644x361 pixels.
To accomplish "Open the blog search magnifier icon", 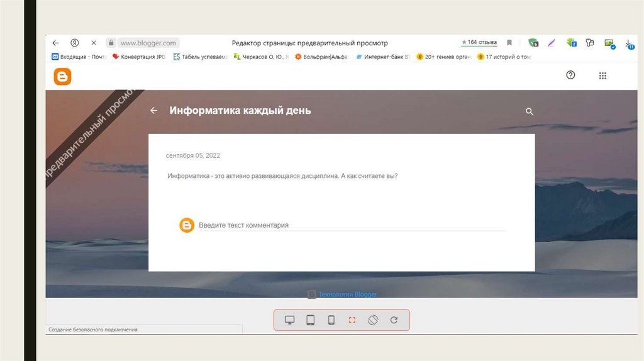I will 530,111.
